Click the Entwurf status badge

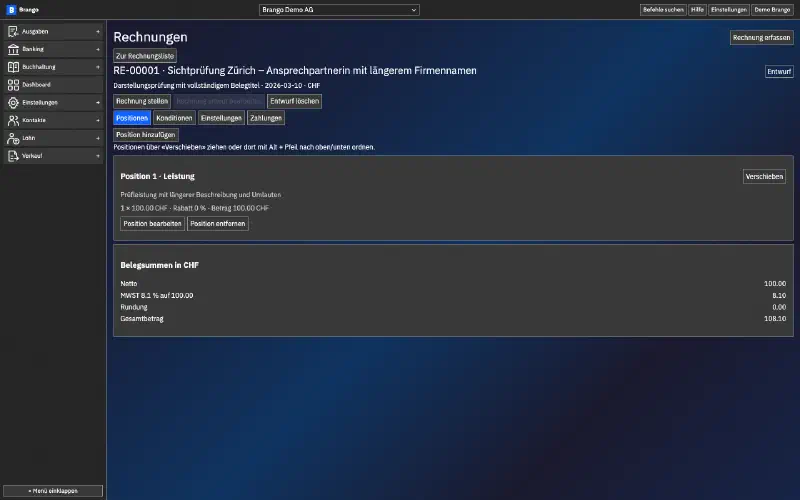click(779, 71)
